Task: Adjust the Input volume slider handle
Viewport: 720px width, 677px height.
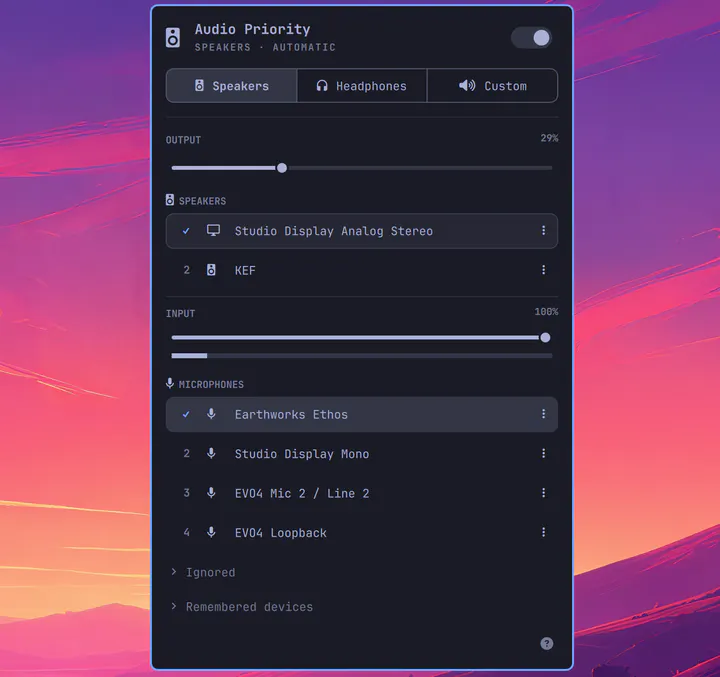Action: pyautogui.click(x=545, y=338)
